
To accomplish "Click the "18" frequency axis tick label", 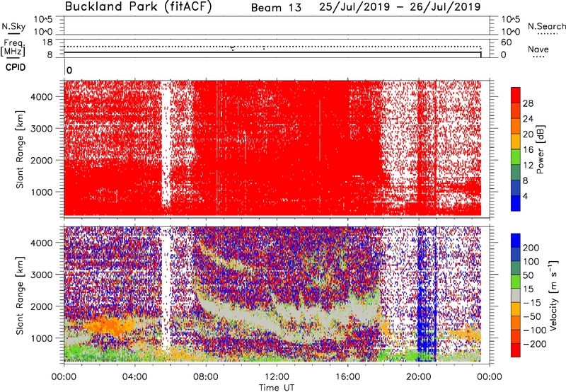I will tap(47, 42).
